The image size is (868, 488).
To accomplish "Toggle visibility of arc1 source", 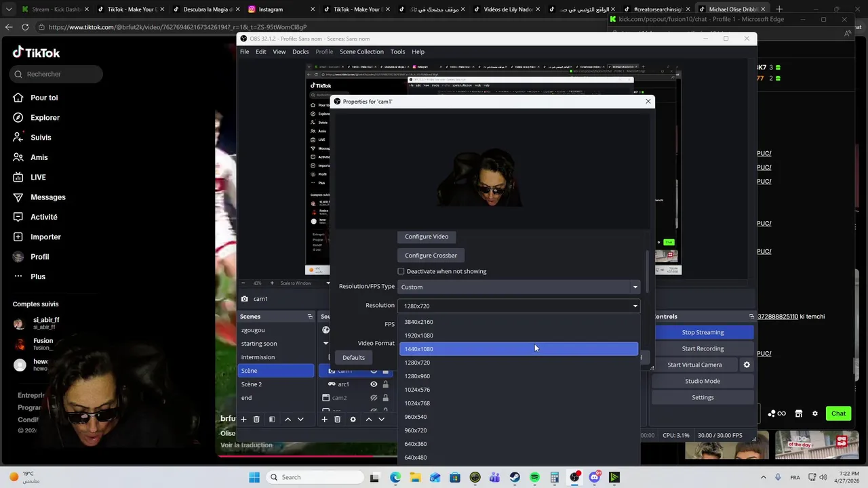I will 374,384.
